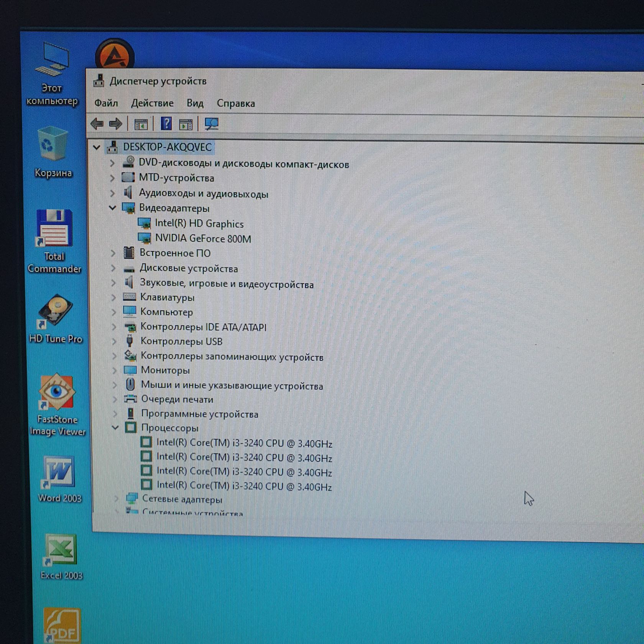Select the Встроенное ПО category
Screen dimensions: 644x644
point(167,253)
